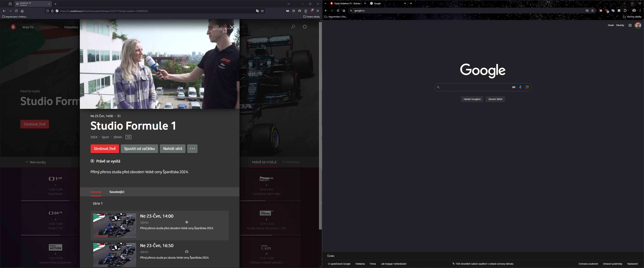644x268 pixels.
Task: Switch to Epizody tab
Action: [96, 192]
